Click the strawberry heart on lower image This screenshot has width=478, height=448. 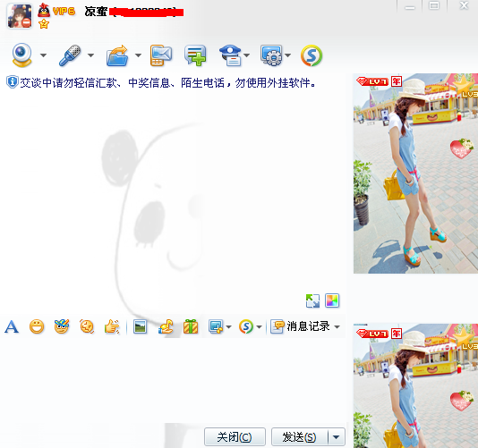point(461,401)
